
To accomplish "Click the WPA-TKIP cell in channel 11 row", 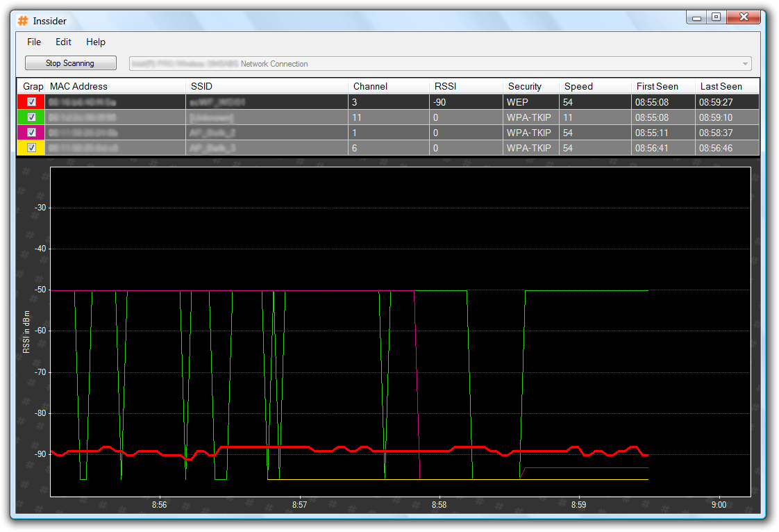I will (x=531, y=117).
